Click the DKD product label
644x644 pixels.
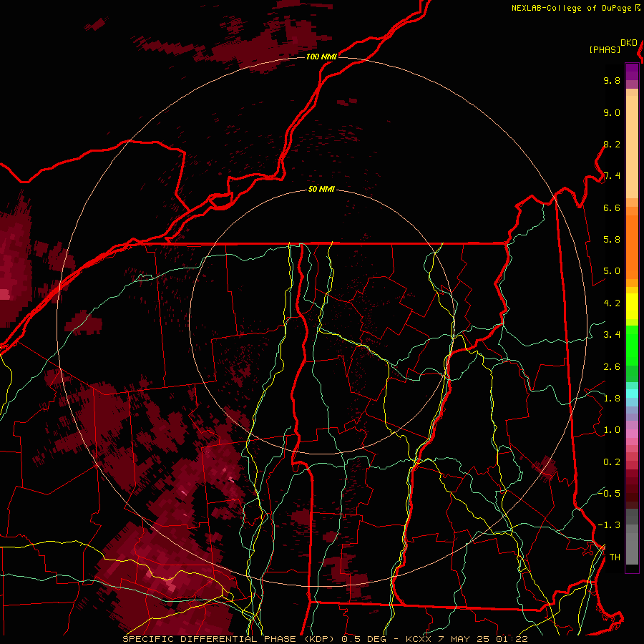[x=629, y=43]
